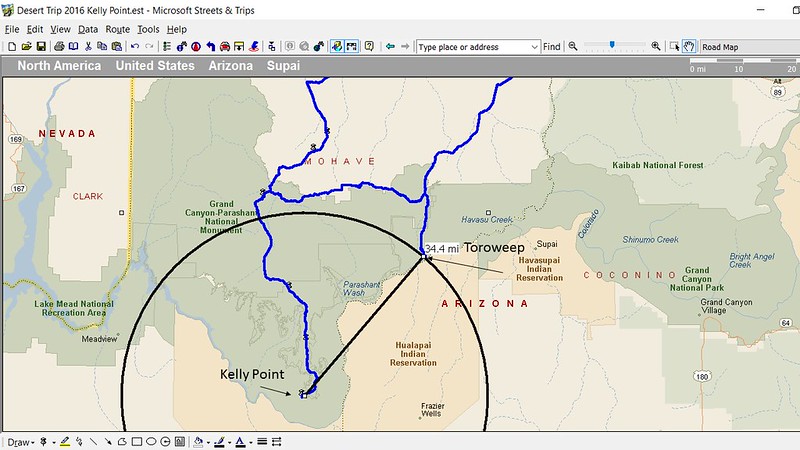Open a file with the folder icon
Image resolution: width=800 pixels, height=450 pixels.
(x=27, y=46)
